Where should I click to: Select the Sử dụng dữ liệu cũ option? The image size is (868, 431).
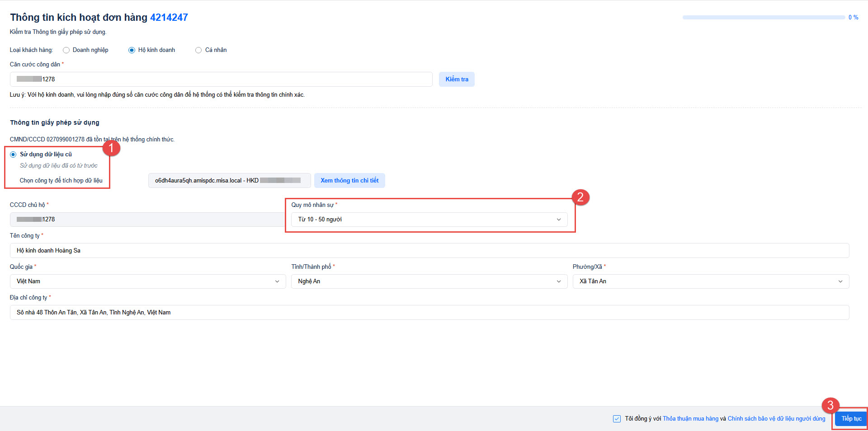point(13,155)
